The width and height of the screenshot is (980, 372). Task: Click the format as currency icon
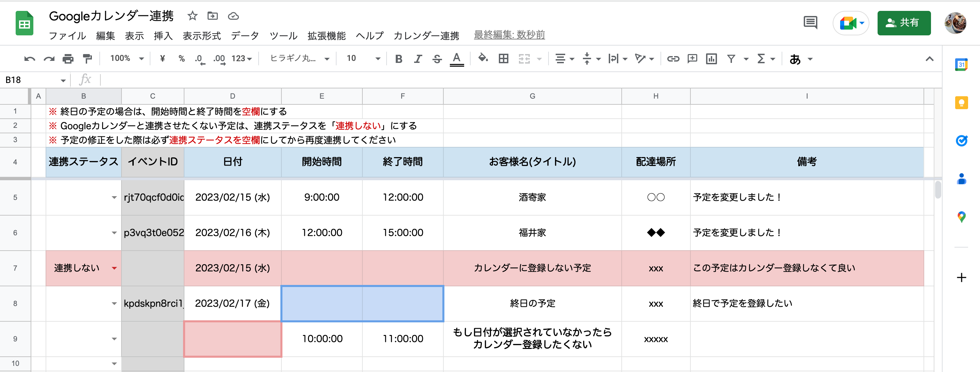[162, 58]
